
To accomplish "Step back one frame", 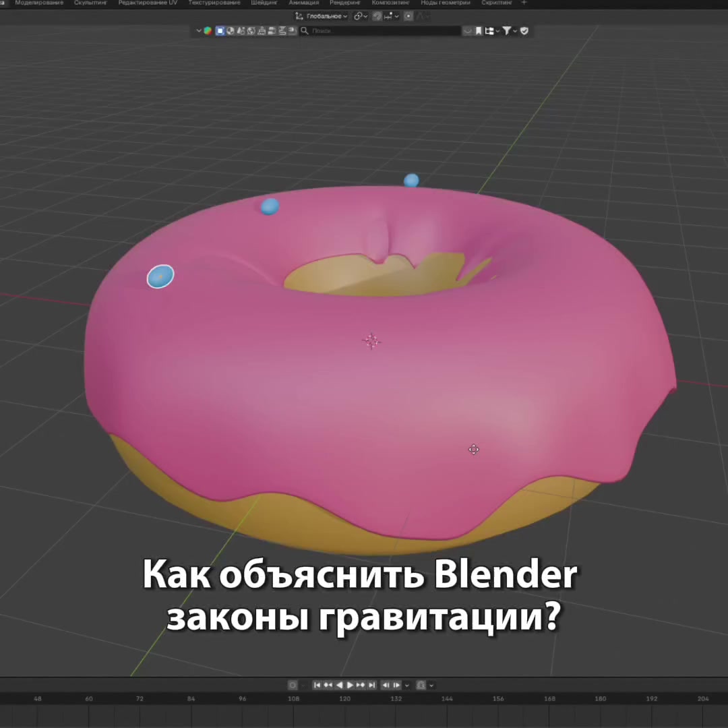I will click(x=386, y=685).
